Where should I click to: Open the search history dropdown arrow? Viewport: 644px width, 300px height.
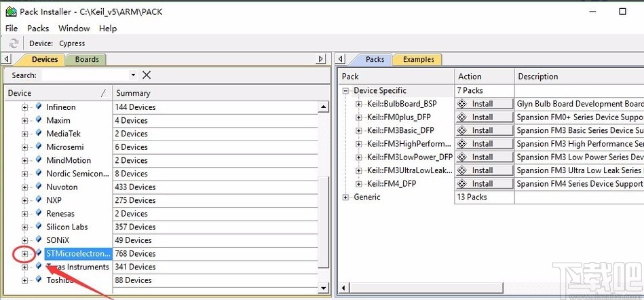tap(132, 75)
